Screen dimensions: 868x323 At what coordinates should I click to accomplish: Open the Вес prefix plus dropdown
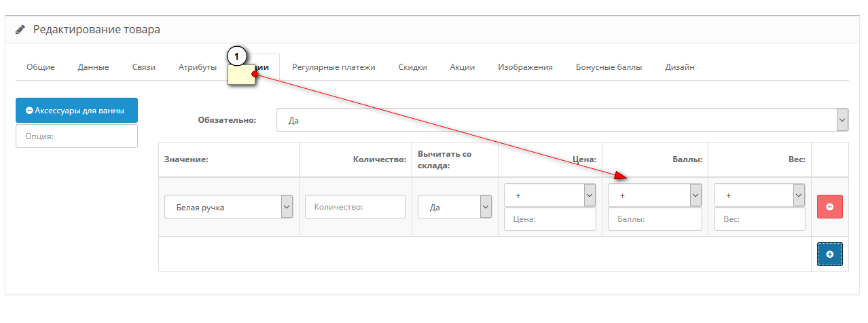click(759, 195)
